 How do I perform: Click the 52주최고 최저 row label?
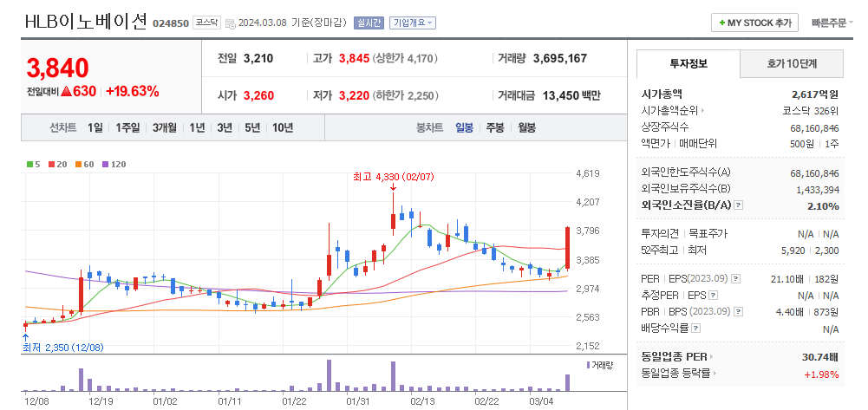(x=675, y=251)
